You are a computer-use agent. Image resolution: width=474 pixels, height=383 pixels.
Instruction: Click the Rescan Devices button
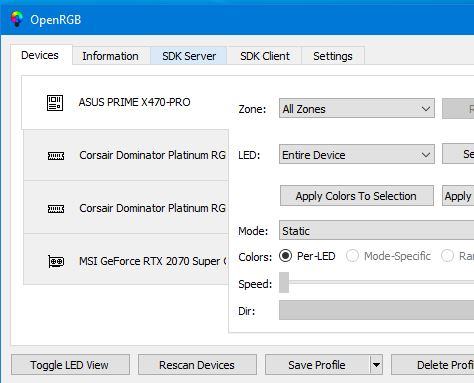[197, 365]
